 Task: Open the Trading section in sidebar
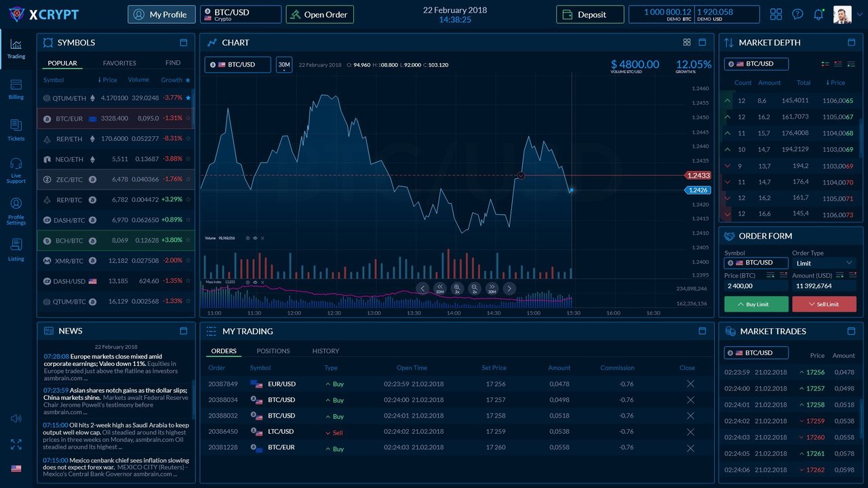(x=16, y=48)
